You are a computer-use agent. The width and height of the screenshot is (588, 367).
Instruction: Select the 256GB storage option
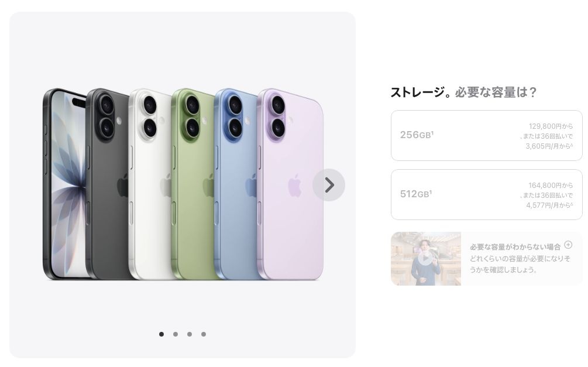click(x=486, y=135)
